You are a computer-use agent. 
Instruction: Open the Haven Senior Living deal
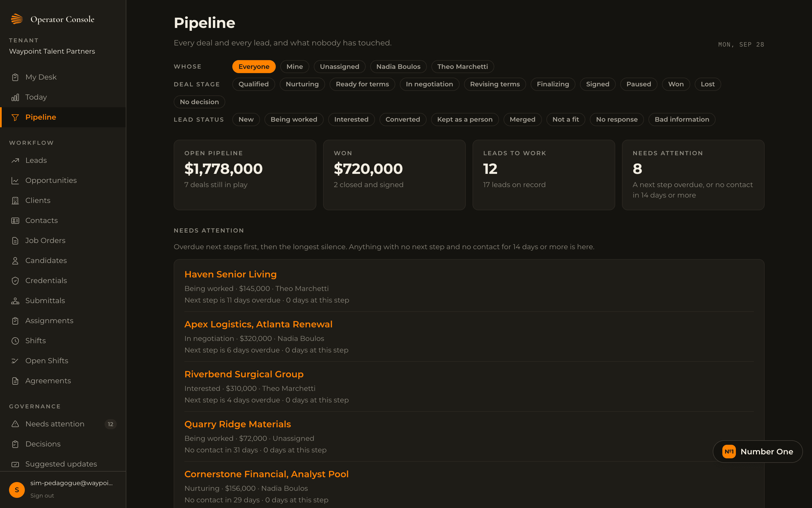click(x=231, y=274)
